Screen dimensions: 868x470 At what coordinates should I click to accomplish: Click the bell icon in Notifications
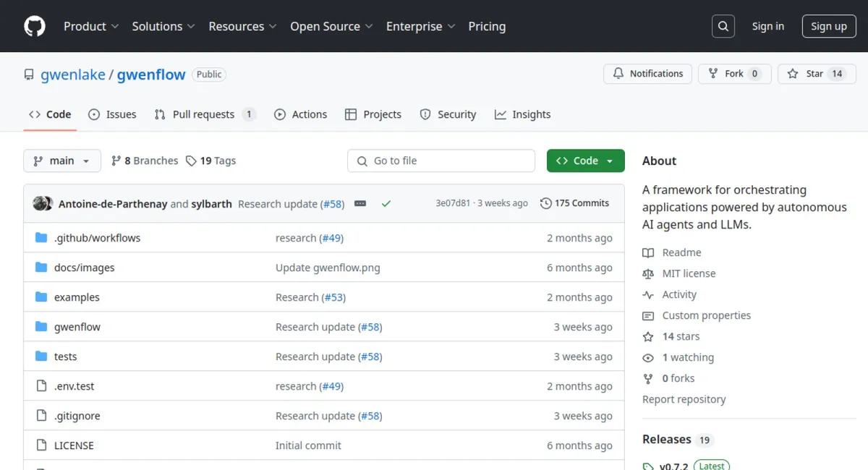[x=618, y=74]
